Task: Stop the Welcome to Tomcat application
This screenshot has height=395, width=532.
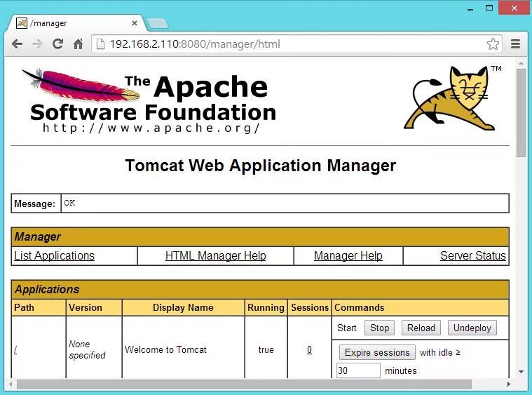Action: click(379, 328)
